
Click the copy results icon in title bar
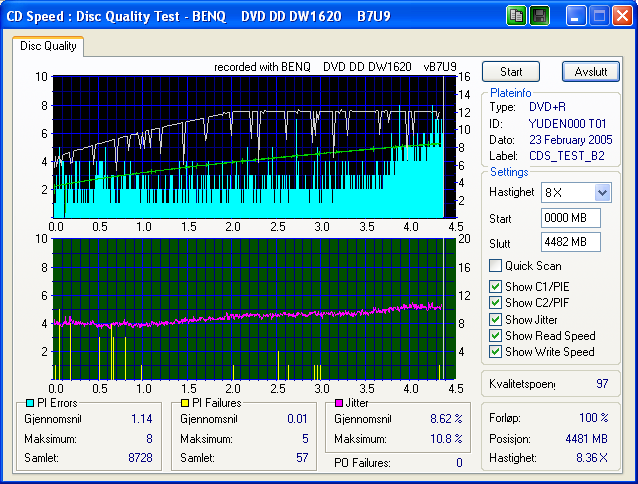(x=516, y=16)
